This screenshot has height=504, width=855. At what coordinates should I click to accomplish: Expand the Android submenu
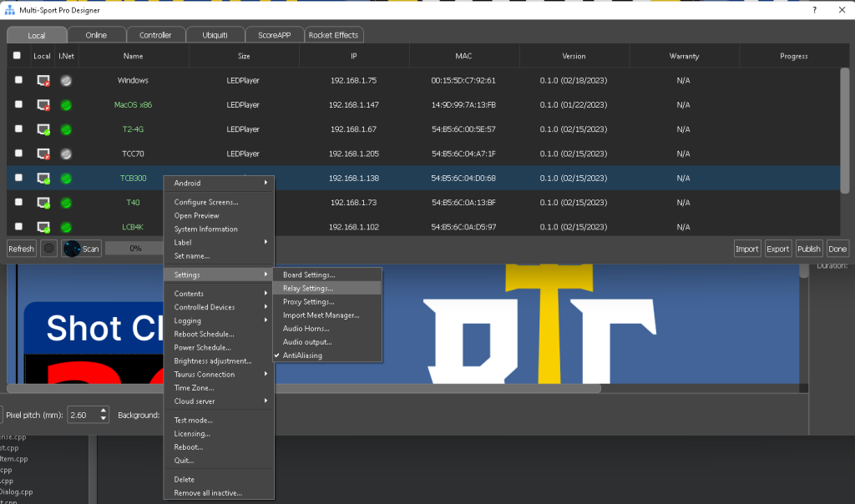pyautogui.click(x=219, y=183)
